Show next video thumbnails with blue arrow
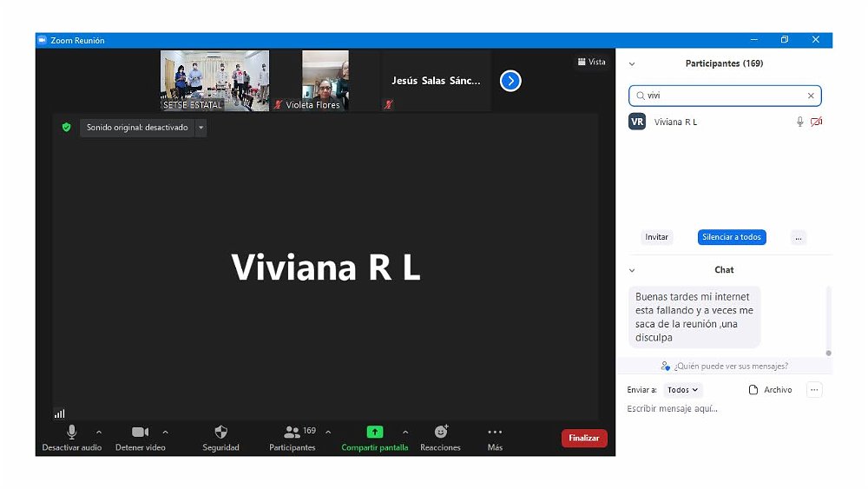868x489 pixels. (510, 81)
